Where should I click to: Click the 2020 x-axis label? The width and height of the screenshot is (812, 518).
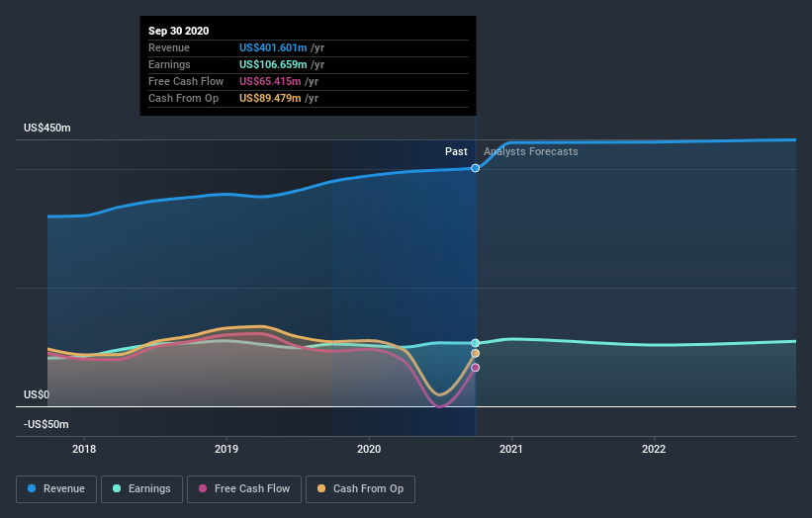click(x=369, y=449)
